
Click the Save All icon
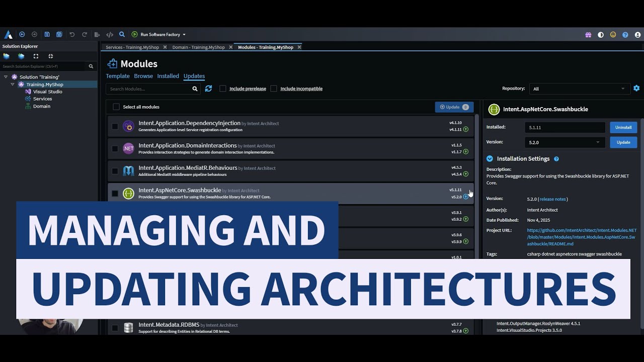pos(59,35)
